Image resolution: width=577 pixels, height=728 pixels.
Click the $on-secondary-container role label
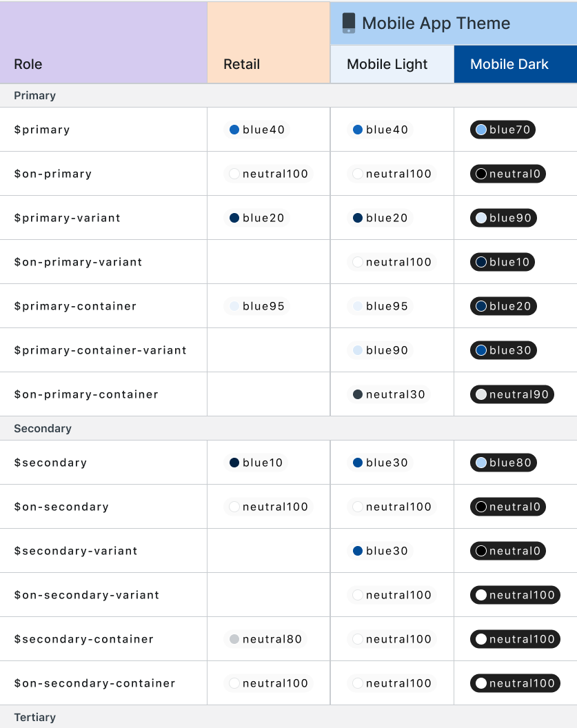pyautogui.click(x=94, y=683)
